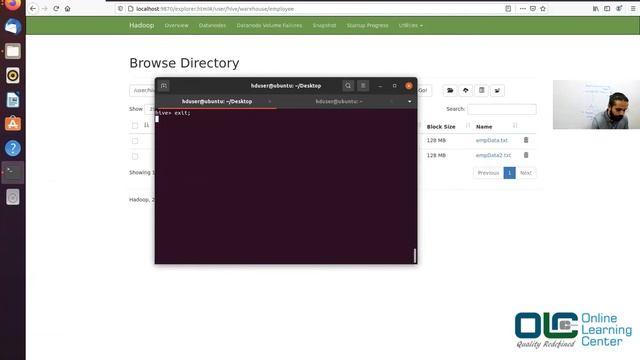This screenshot has height=360, width=640.
Task: Select page 1 in pagination
Action: pyautogui.click(x=509, y=173)
